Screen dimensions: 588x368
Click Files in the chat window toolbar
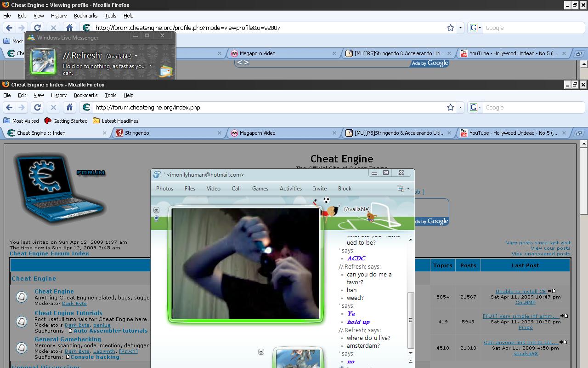(x=190, y=189)
